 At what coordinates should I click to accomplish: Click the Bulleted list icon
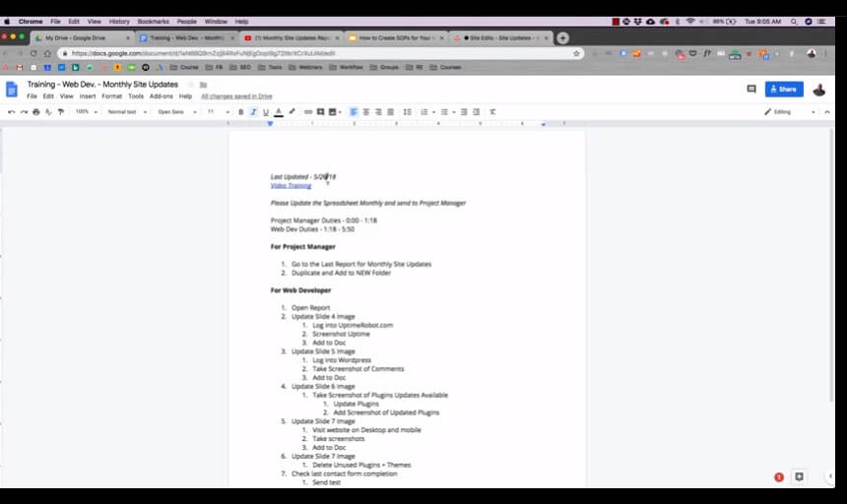point(444,111)
